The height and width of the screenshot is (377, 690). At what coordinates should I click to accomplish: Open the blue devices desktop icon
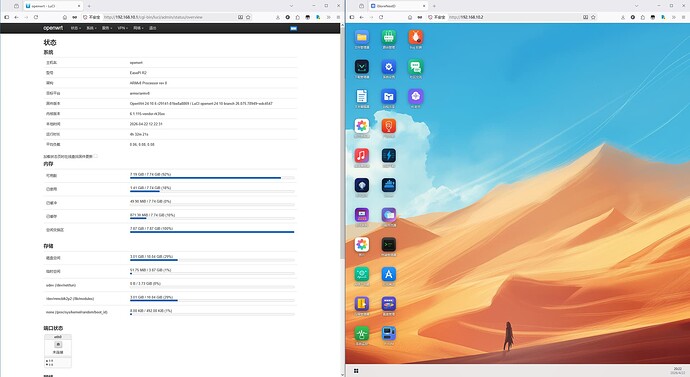[389, 333]
